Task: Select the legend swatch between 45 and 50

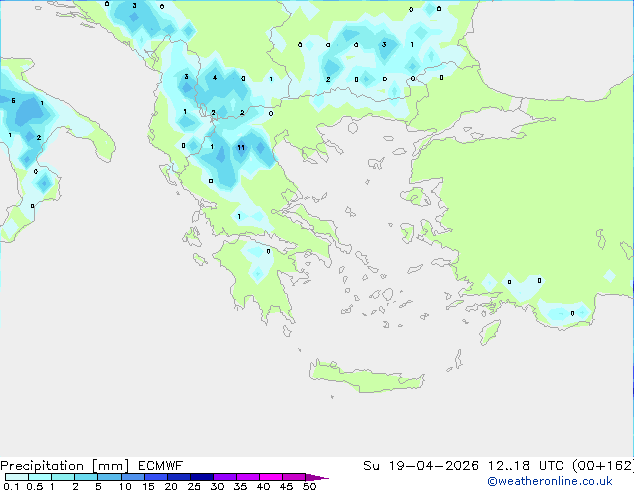Action: coord(294,477)
